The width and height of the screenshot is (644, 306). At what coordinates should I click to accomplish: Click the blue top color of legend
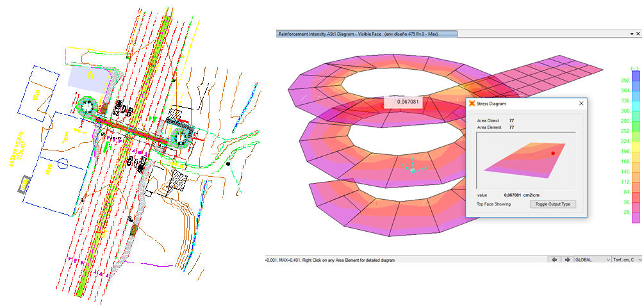point(636,75)
